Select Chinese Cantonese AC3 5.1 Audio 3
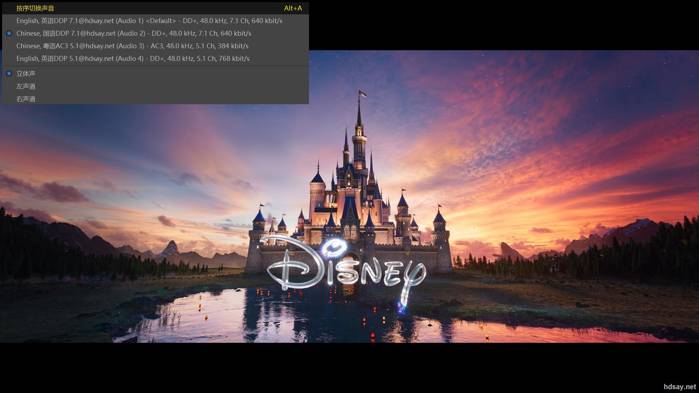Image resolution: width=699 pixels, height=393 pixels. pyautogui.click(x=155, y=46)
